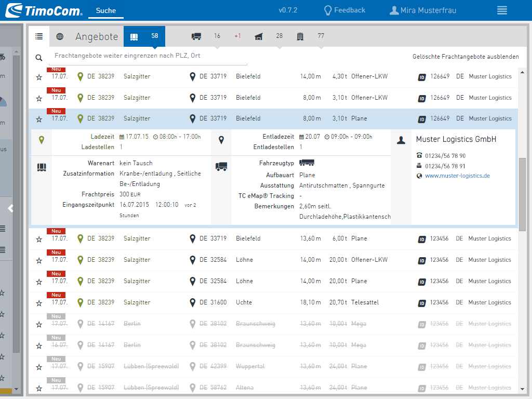This screenshot has width=532, height=399.
Task: Select the freight offers tab showing 58
Action: coord(144,36)
